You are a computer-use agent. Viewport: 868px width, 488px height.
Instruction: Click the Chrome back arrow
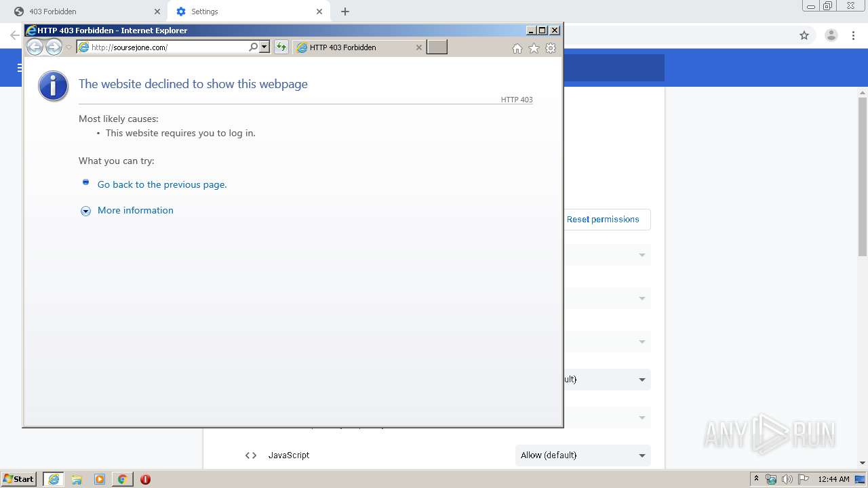[x=14, y=35]
